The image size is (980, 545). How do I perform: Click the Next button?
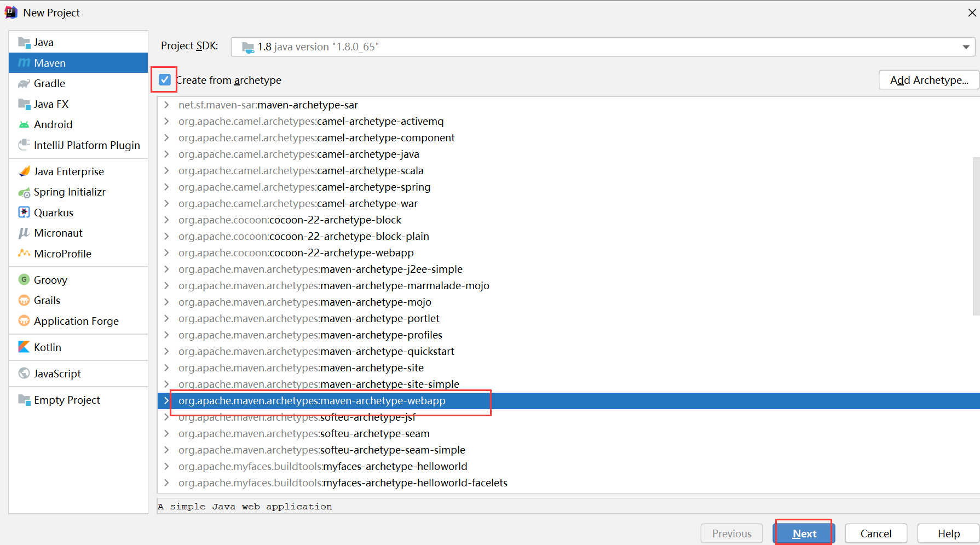tap(804, 533)
